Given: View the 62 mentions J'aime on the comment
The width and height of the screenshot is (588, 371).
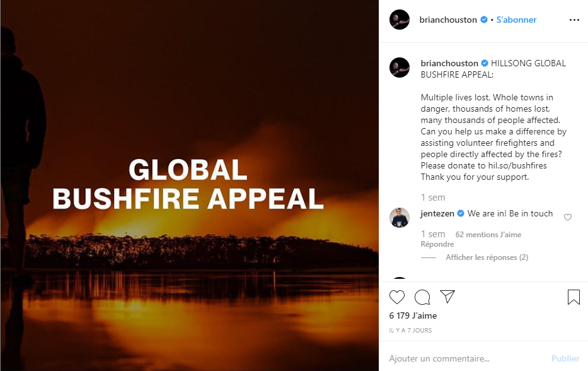Looking at the screenshot, I should [x=488, y=235].
